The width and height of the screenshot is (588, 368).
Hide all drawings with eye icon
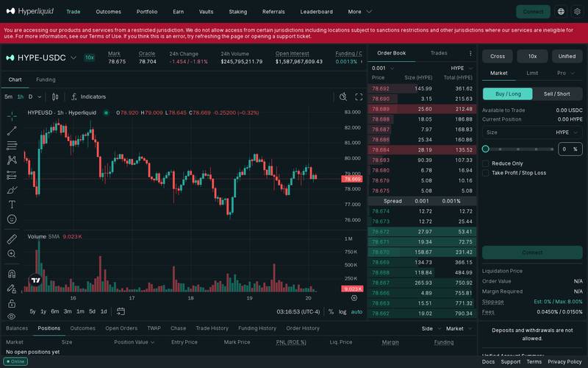pos(12,316)
